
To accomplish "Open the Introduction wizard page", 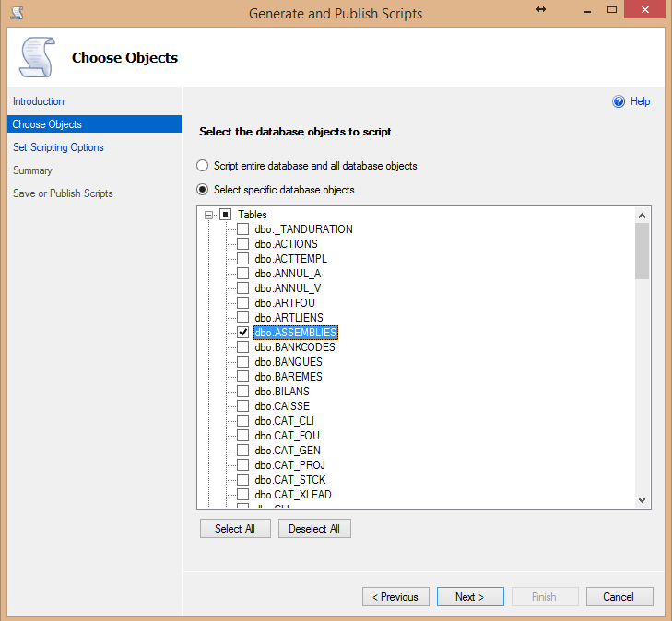I will [39, 101].
